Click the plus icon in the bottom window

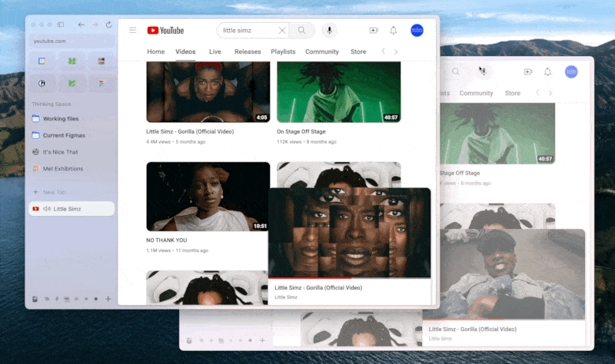coord(262,340)
